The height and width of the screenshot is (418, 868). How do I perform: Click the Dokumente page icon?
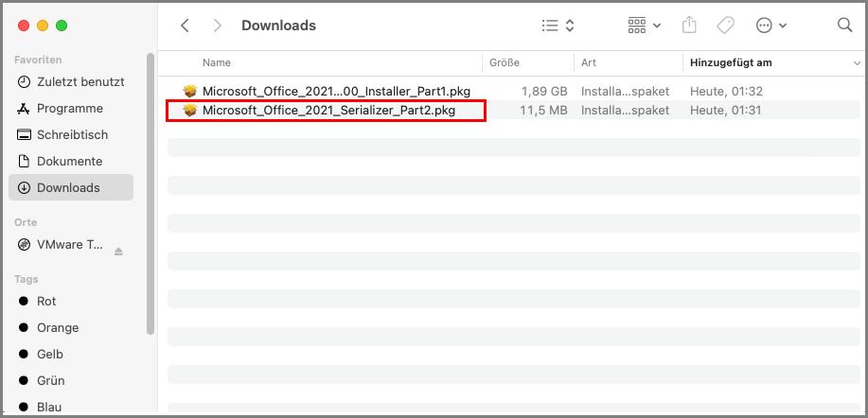click(24, 162)
